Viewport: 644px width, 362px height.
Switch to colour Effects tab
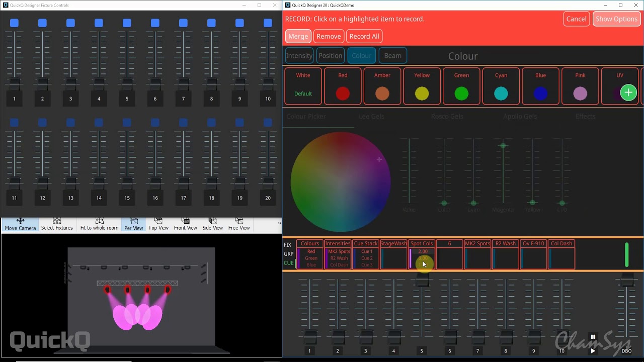[585, 116]
